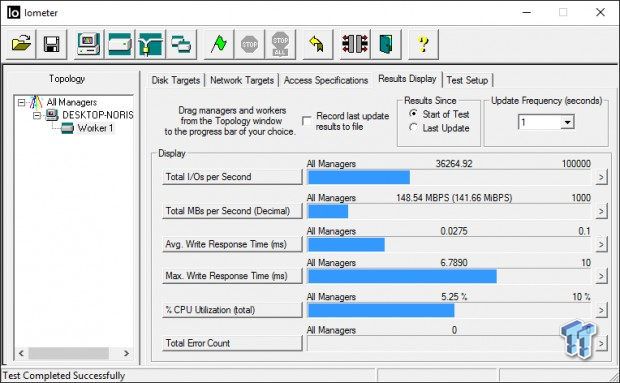Select Start of Test radio button
Viewport: 620px width, 383px height.
[414, 114]
